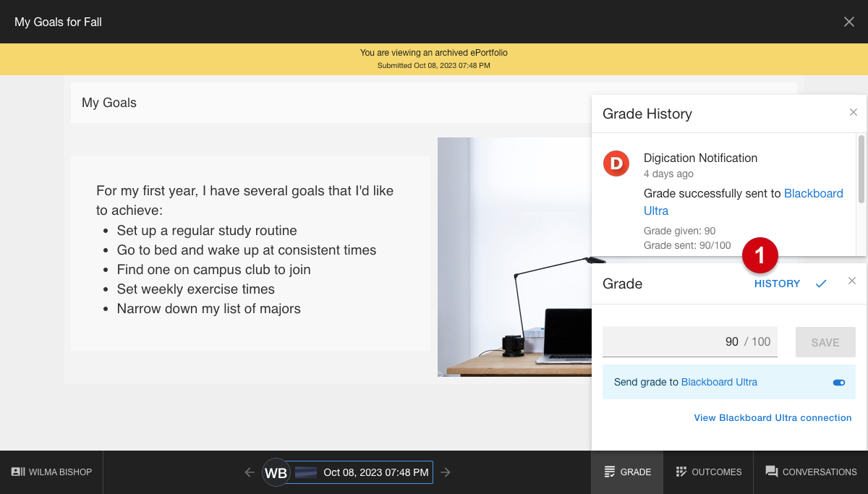Select the Oct 08, 2023 07:48 PM submission

point(362,472)
